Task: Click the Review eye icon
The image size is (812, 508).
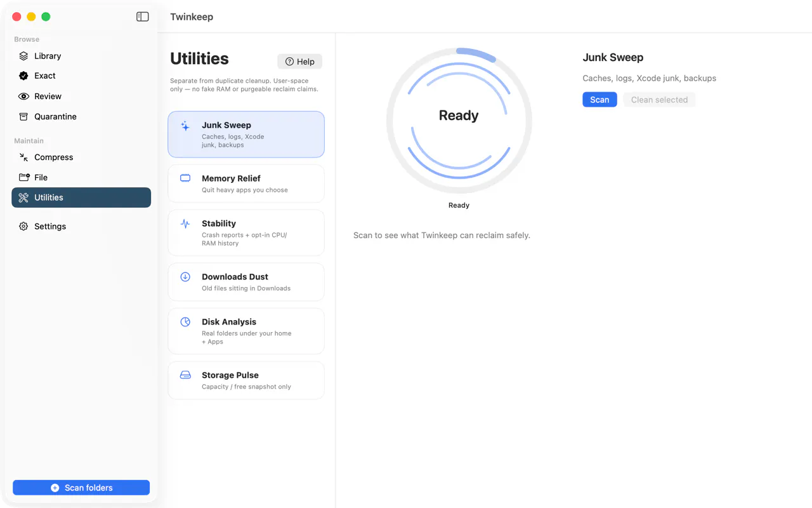Action: (23, 97)
